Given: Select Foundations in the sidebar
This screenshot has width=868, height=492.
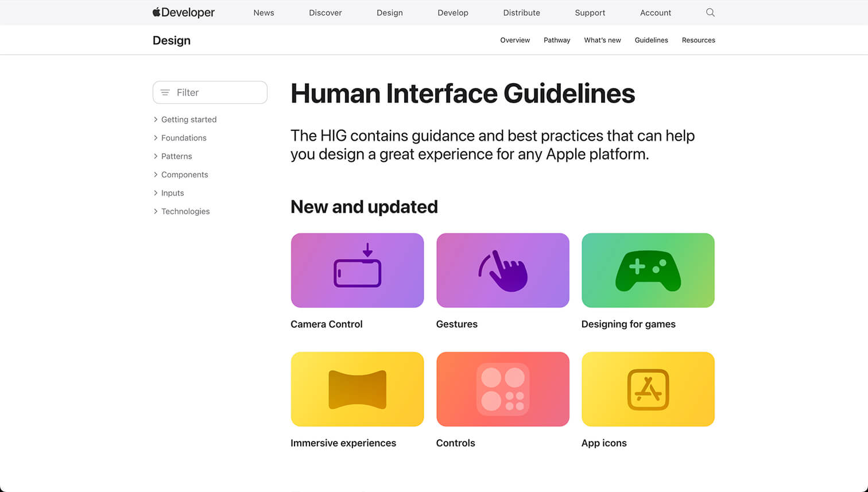Looking at the screenshot, I should (x=184, y=138).
